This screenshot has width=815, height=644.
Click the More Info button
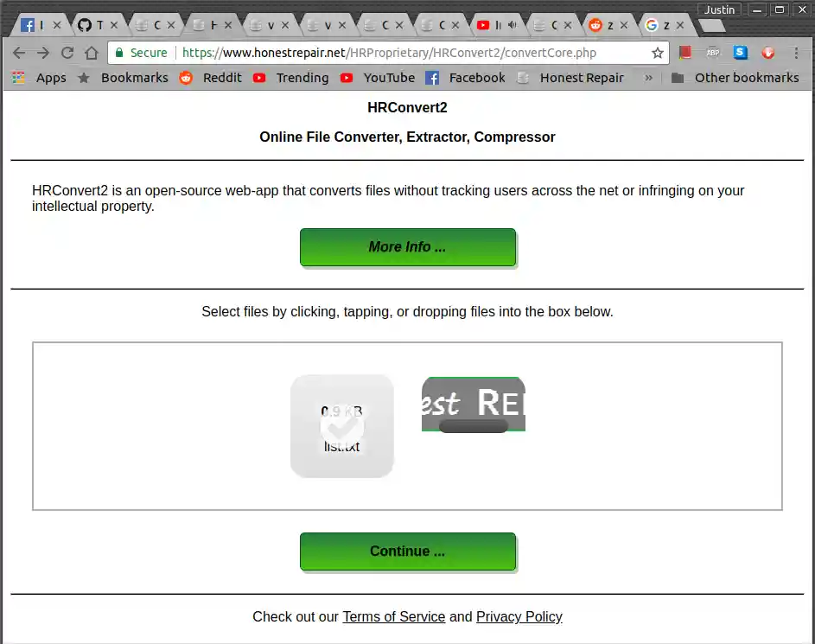pyautogui.click(x=407, y=246)
